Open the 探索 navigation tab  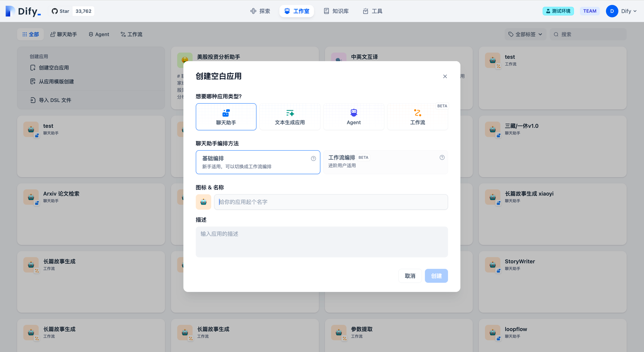click(260, 11)
